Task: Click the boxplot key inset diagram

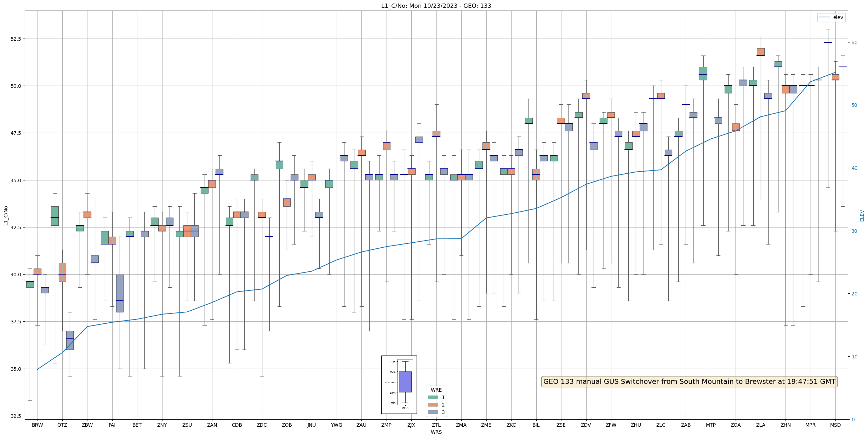Action: click(399, 385)
